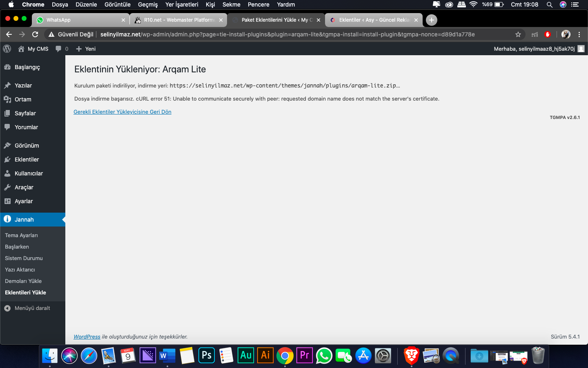Open Ayarlar settings menu

[33, 201]
